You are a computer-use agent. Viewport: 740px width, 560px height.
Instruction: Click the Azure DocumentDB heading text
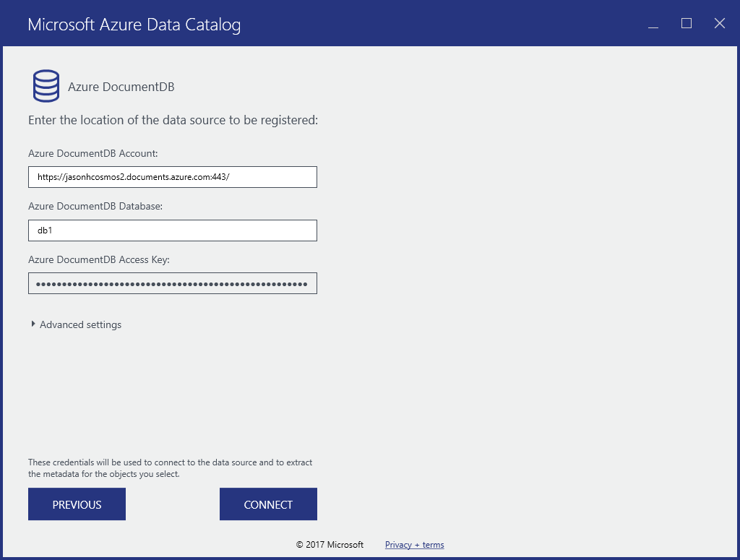tap(121, 86)
